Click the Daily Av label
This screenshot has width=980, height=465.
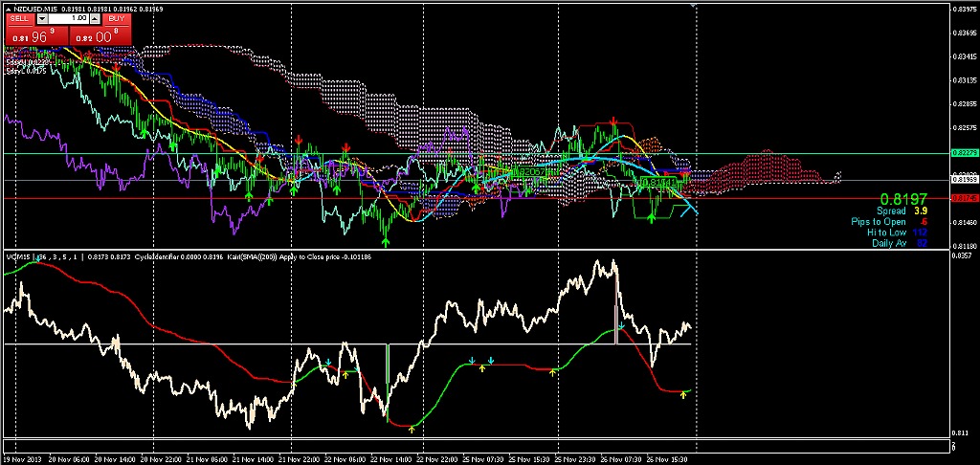[889, 243]
